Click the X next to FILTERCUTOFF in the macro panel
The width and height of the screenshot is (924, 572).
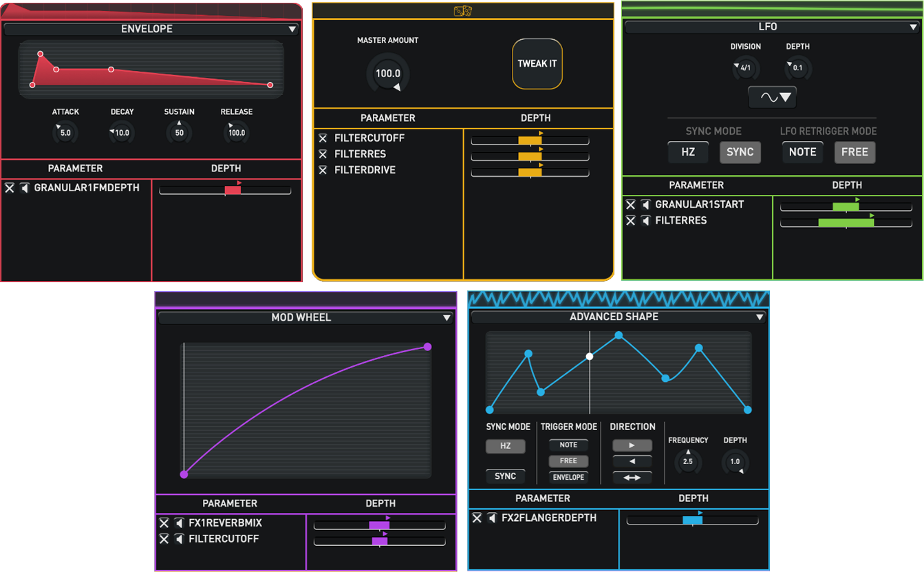pyautogui.click(x=323, y=138)
